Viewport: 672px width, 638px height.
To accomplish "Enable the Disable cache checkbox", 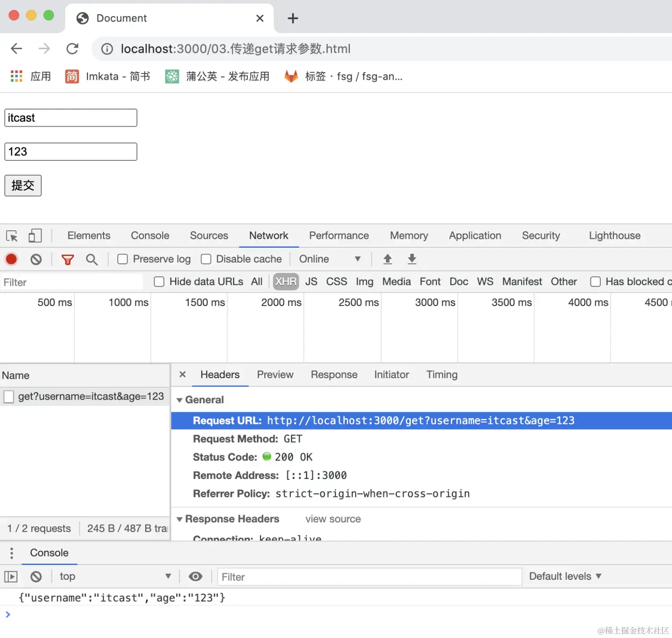I will (206, 259).
